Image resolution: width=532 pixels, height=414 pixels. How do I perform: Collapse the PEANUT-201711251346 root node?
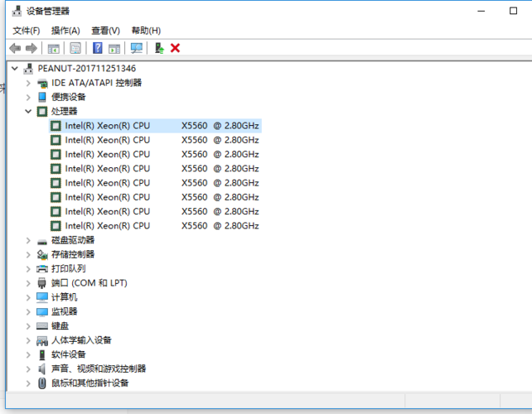coord(15,69)
